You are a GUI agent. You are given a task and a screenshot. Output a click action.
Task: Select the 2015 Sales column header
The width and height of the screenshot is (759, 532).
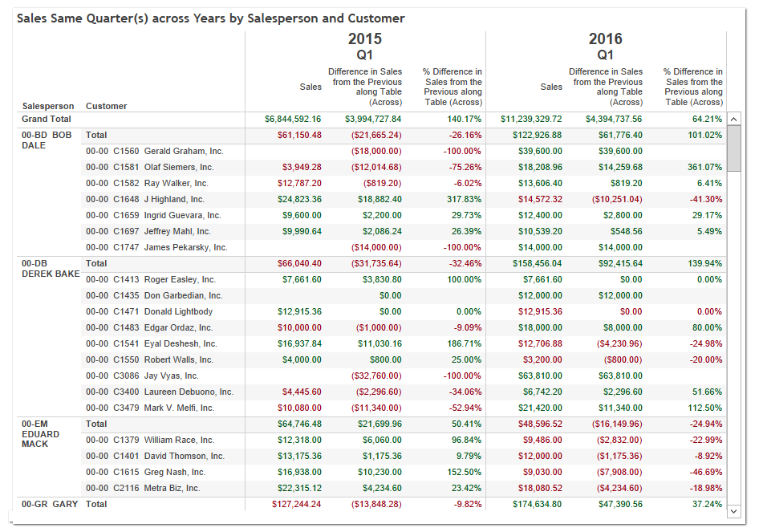310,87
